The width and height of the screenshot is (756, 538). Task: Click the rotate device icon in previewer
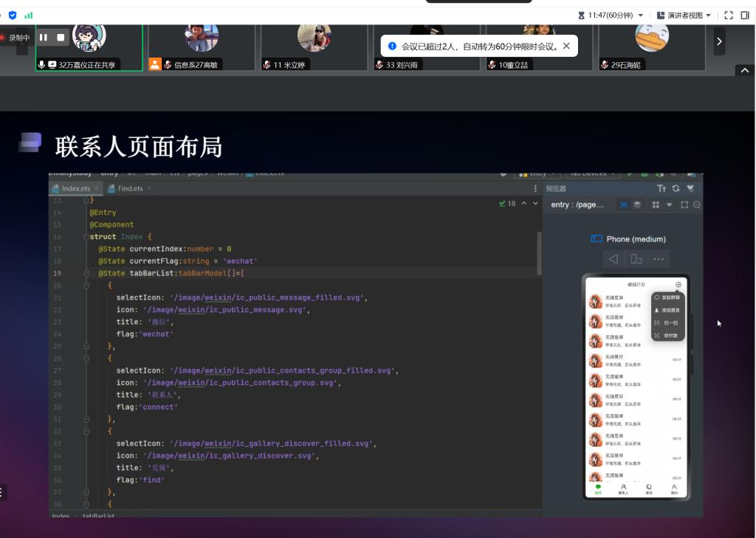tap(636, 259)
